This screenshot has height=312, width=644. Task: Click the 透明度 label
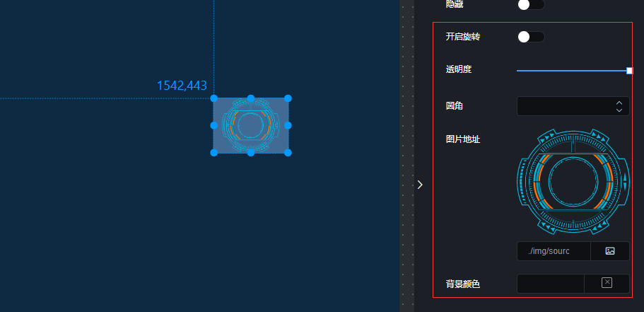pyautogui.click(x=458, y=69)
